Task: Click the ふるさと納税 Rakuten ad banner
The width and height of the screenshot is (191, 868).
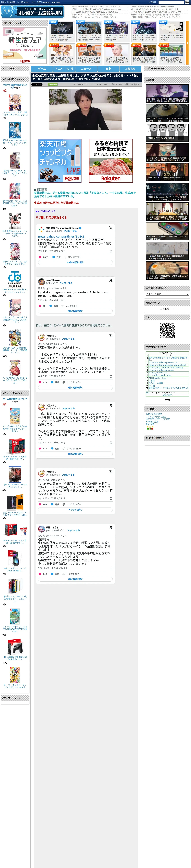Action: [x=111, y=161]
